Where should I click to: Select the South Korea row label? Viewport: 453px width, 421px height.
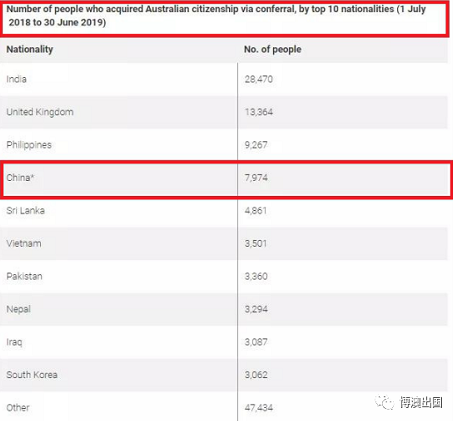point(32,375)
